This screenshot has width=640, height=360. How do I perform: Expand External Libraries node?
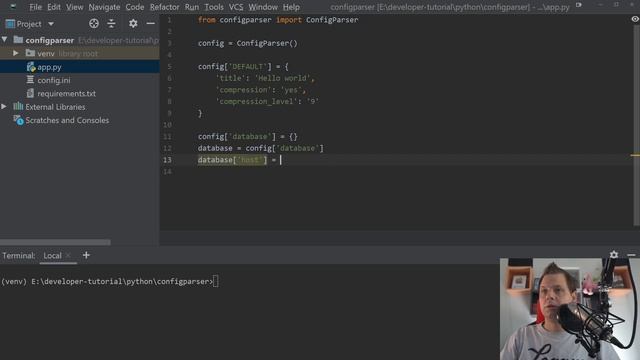(x=4, y=107)
